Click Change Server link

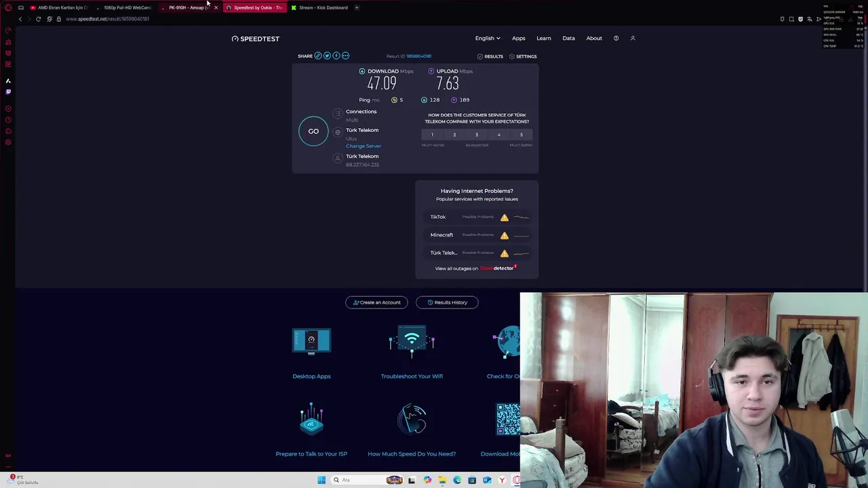363,146
